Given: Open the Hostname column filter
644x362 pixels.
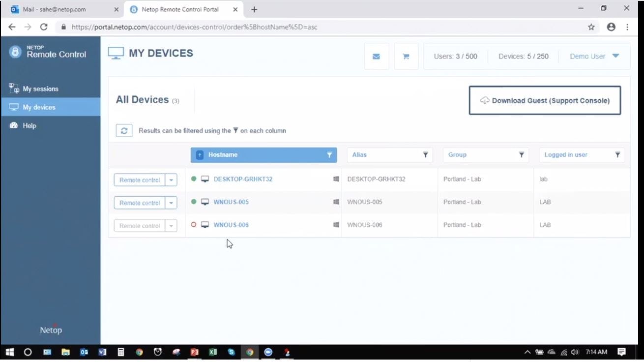Looking at the screenshot, I should tap(329, 155).
